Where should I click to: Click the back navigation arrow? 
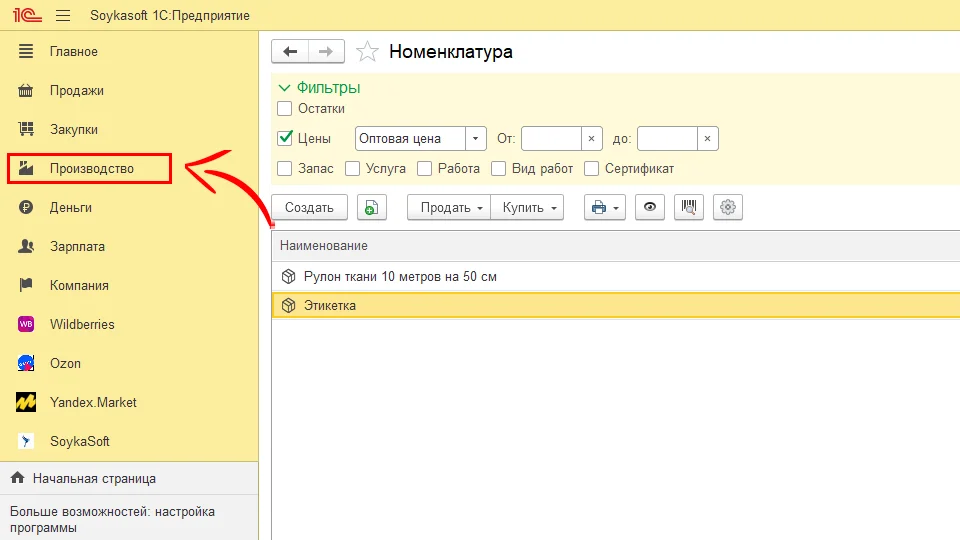tap(290, 52)
